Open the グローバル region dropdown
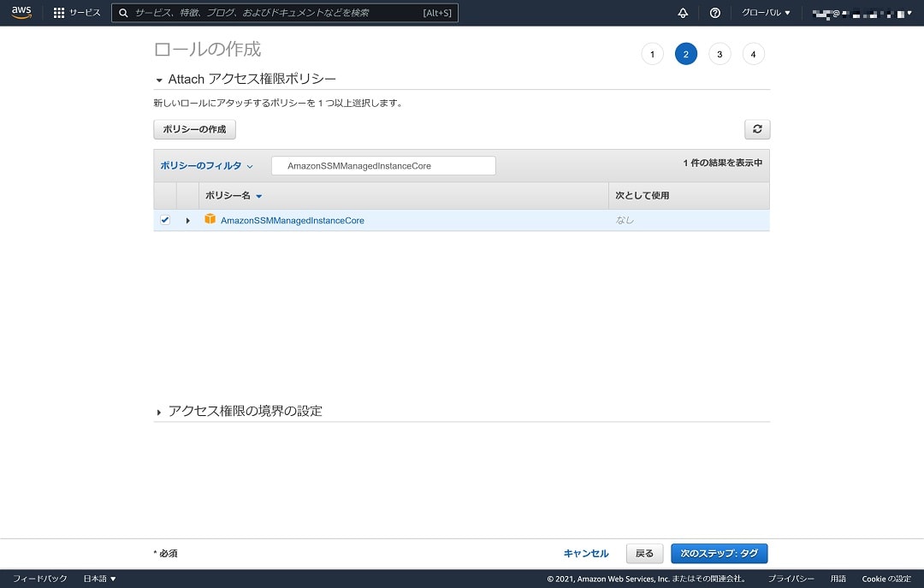This screenshot has height=588, width=924. (766, 12)
